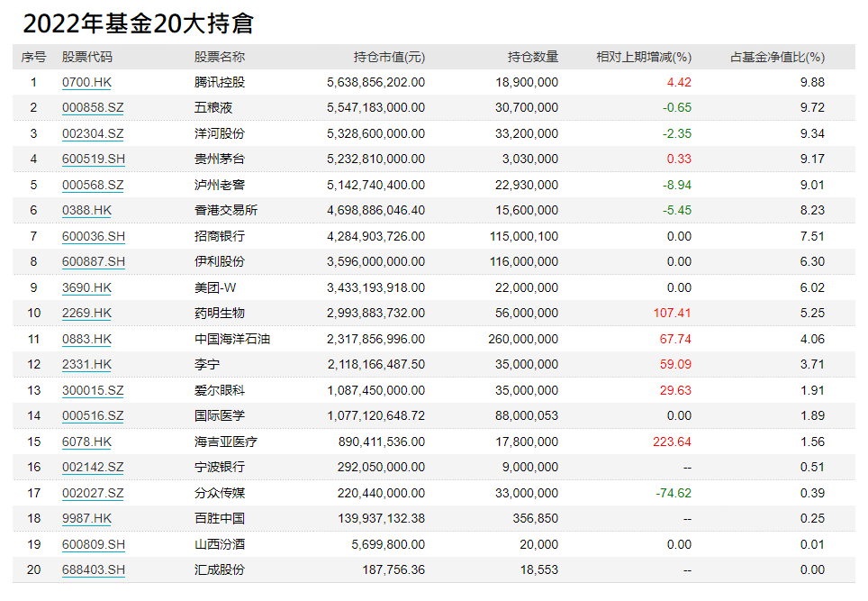Click market value 5,638,856,202.00
The image size is (868, 601).
pos(375,83)
